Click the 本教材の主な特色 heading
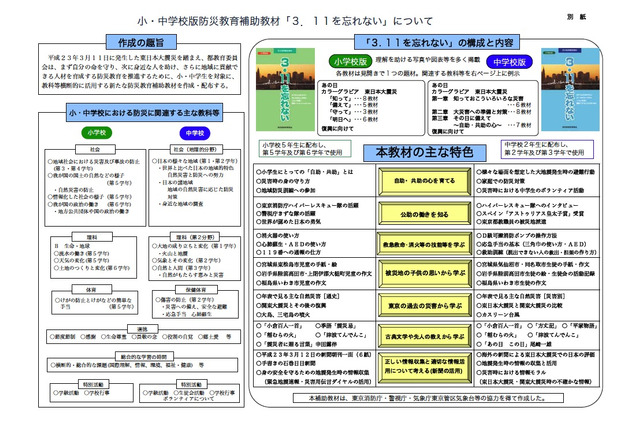Image resolution: width=640 pixels, height=426 pixels. tap(425, 153)
